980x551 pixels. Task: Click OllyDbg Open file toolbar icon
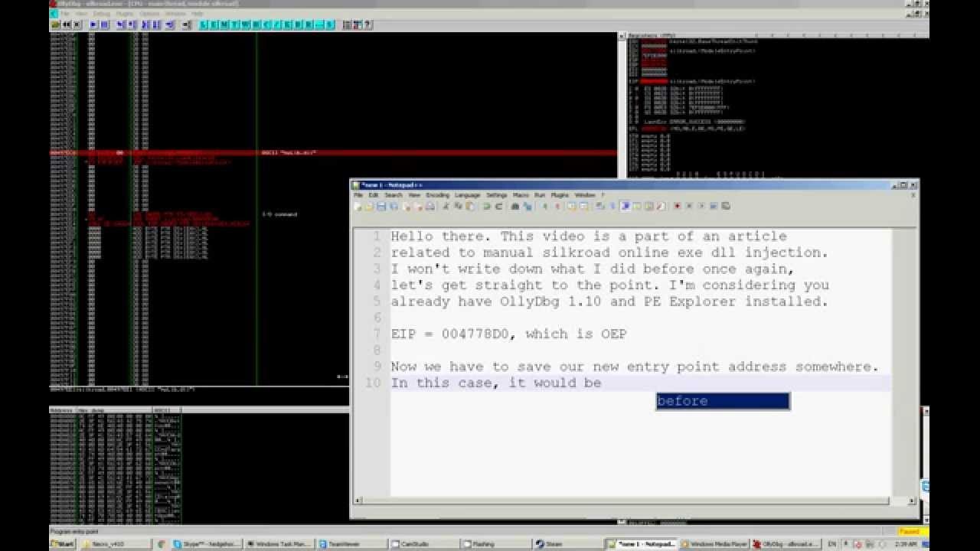55,24
